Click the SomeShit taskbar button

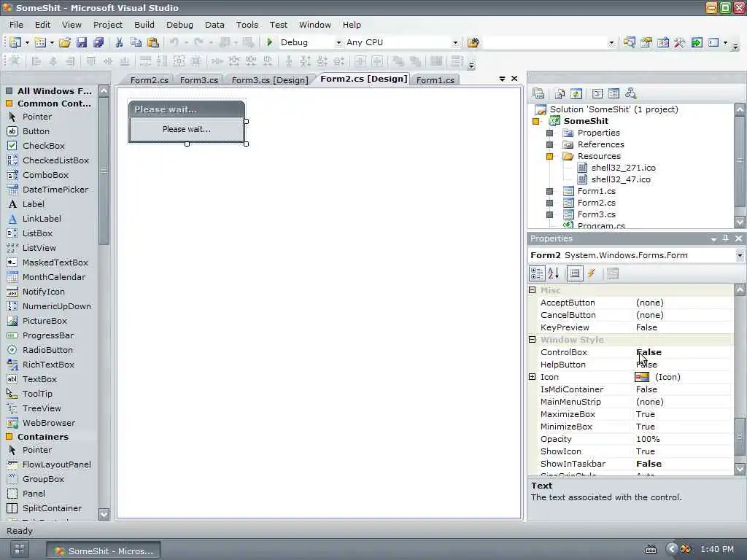tap(104, 551)
